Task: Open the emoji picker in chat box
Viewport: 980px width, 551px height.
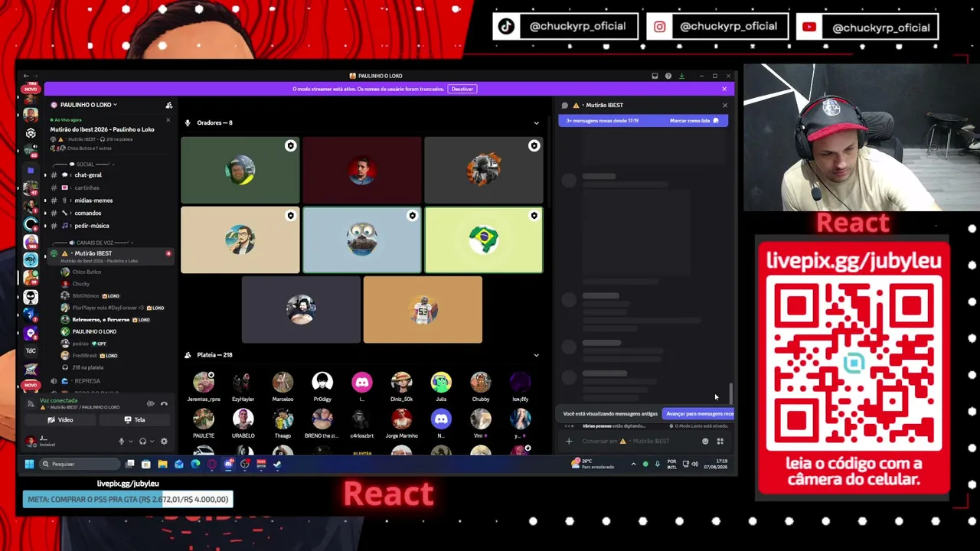Action: point(705,441)
